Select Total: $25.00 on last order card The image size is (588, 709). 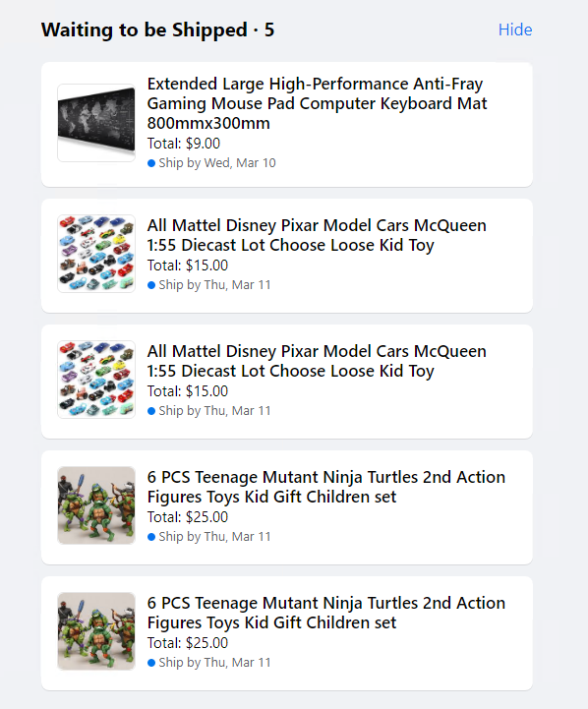tap(188, 642)
